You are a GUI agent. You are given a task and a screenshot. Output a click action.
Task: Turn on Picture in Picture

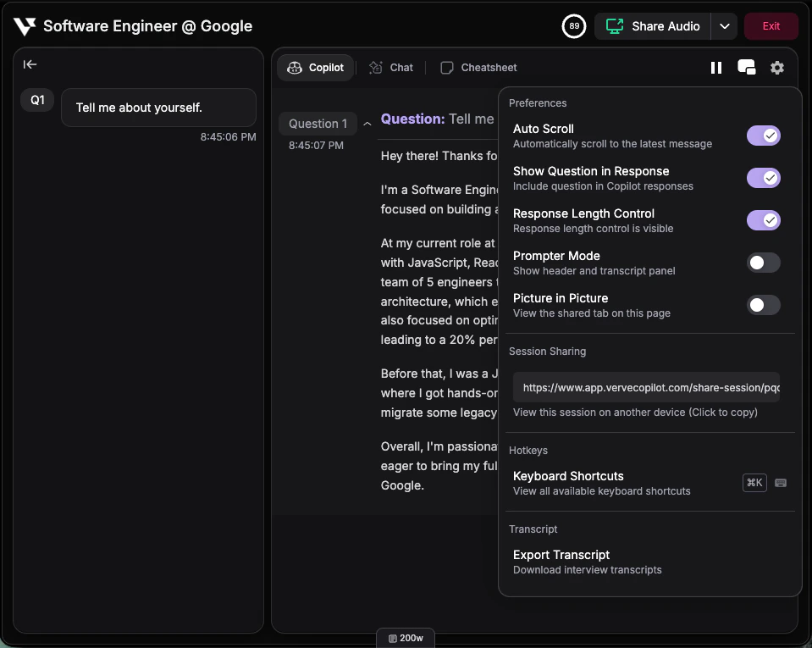click(763, 305)
